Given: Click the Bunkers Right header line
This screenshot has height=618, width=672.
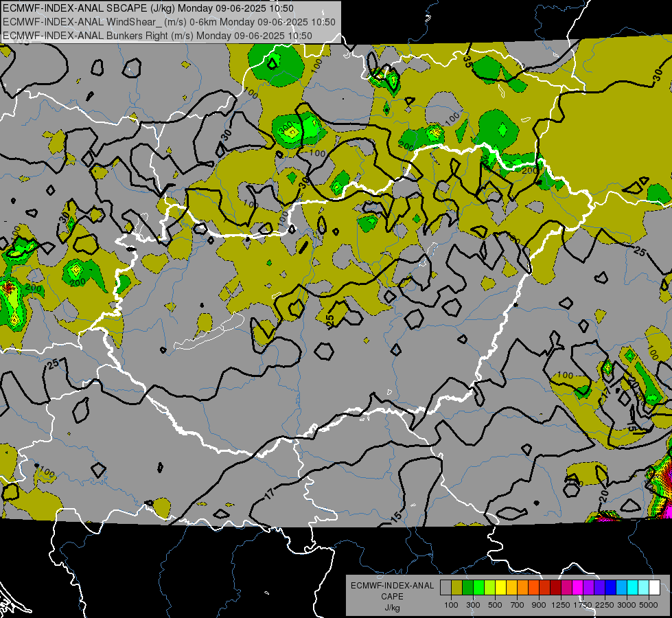Looking at the screenshot, I should tap(157, 36).
